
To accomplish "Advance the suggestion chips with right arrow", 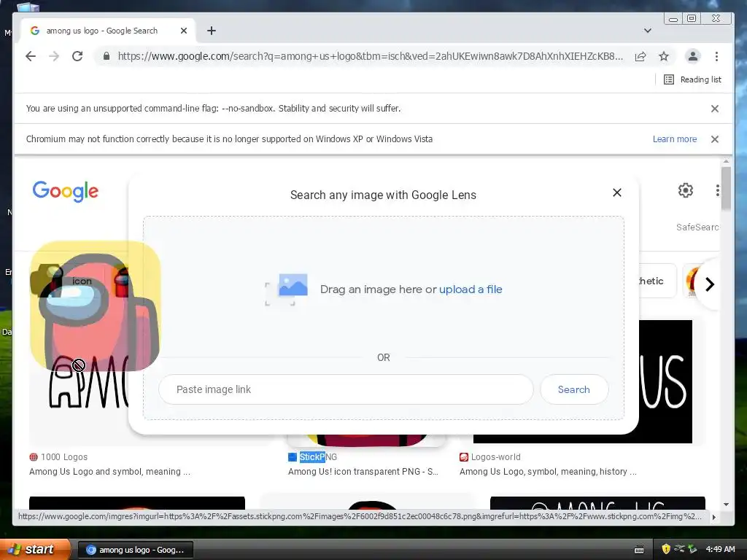I will (709, 284).
